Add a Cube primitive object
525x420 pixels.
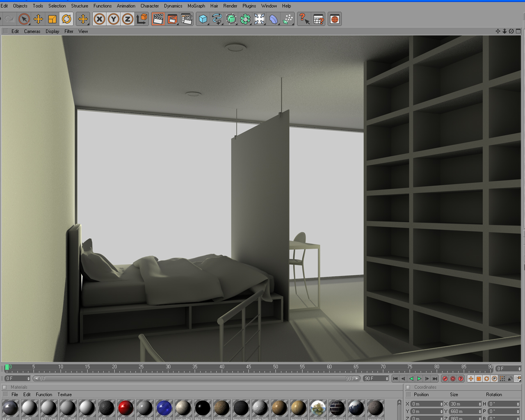tap(203, 19)
